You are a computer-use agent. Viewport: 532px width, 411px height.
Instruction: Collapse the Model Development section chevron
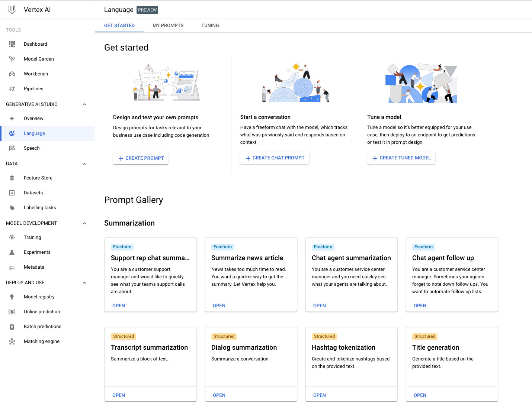pyautogui.click(x=84, y=223)
